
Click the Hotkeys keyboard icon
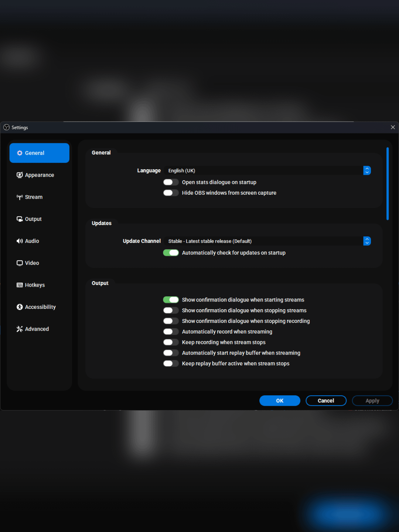coord(20,285)
